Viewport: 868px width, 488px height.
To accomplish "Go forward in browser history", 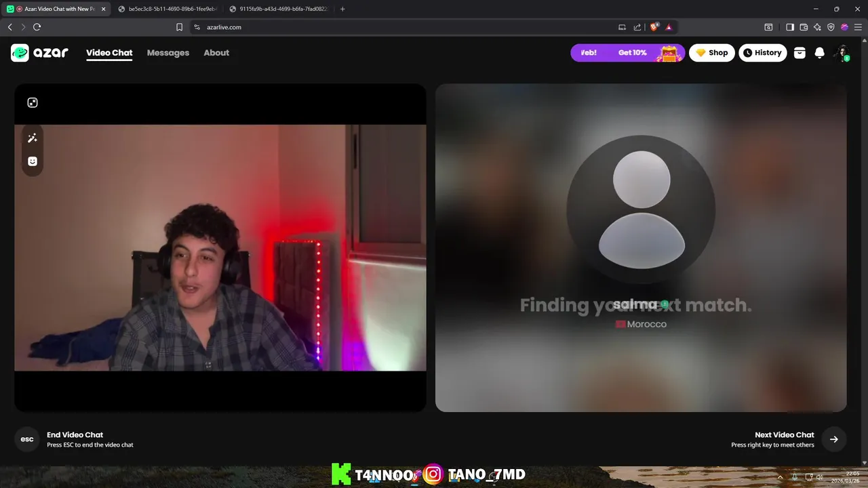I will point(23,27).
